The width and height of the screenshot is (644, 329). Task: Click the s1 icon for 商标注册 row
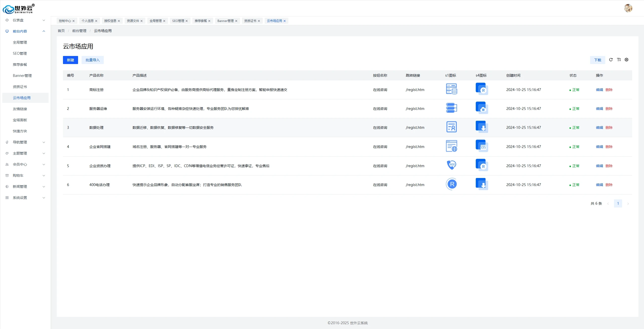pos(452,89)
